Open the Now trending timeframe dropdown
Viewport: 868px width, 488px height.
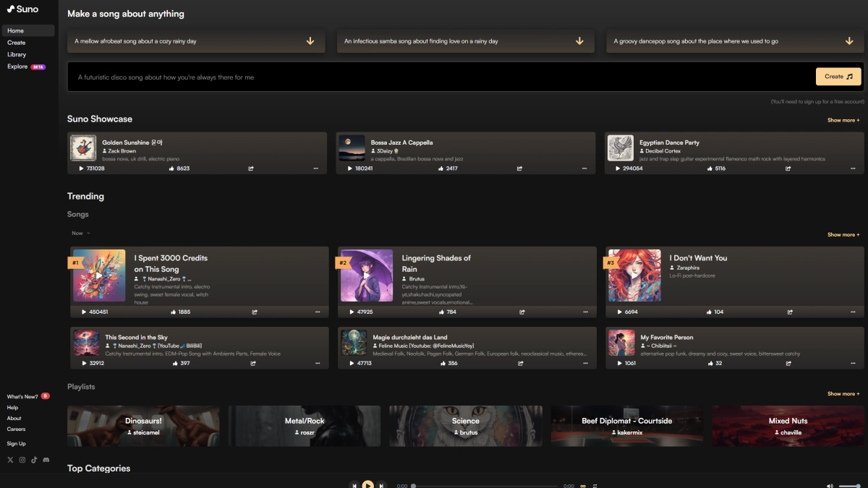pos(80,234)
